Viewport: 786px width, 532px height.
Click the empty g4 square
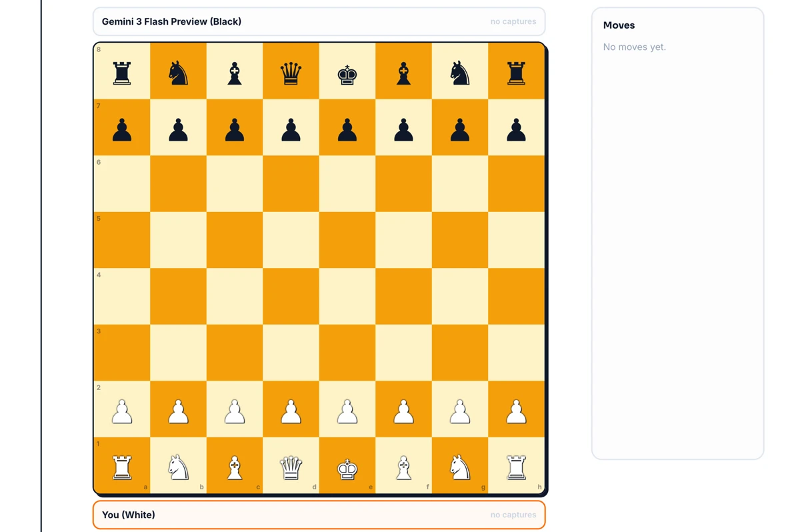coord(460,297)
